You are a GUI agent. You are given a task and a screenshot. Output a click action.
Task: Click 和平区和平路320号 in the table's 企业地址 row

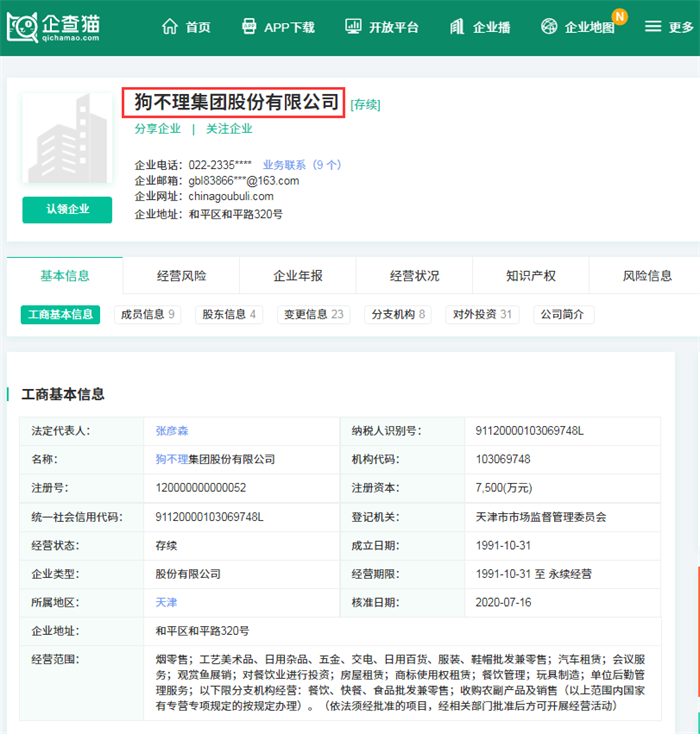202,631
